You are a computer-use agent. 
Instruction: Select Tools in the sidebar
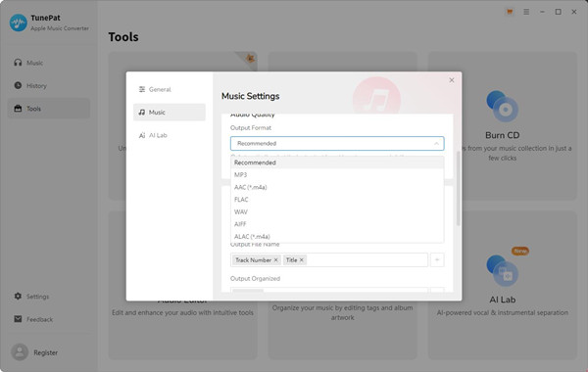[49, 109]
